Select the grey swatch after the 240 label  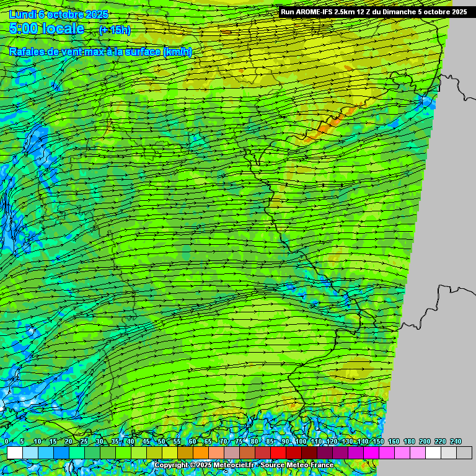click(x=464, y=453)
